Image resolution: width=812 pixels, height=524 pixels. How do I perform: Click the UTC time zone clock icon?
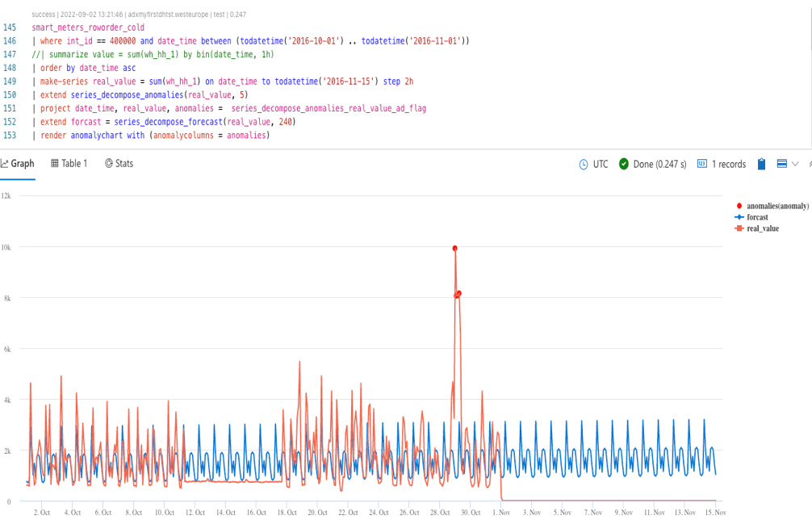pos(583,164)
